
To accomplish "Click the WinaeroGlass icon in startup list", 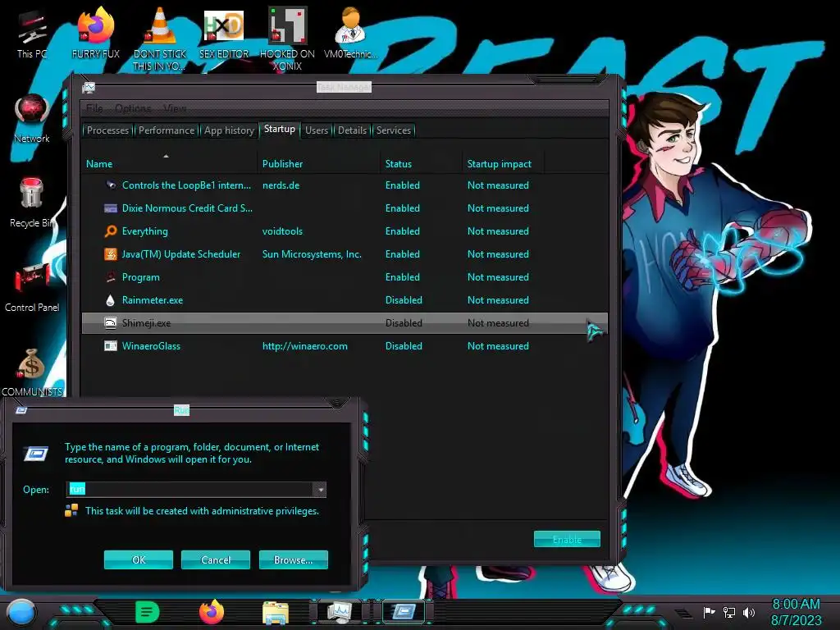I will pos(111,346).
